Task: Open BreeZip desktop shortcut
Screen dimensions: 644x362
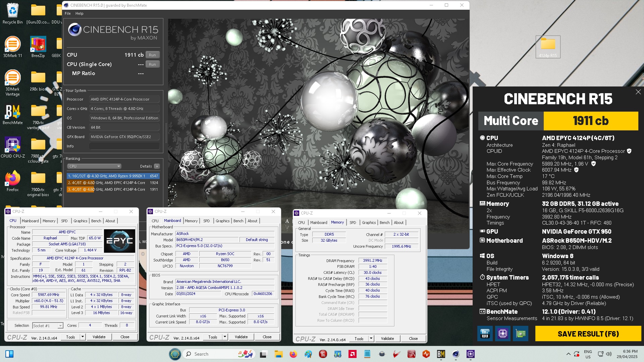Action: click(x=38, y=47)
